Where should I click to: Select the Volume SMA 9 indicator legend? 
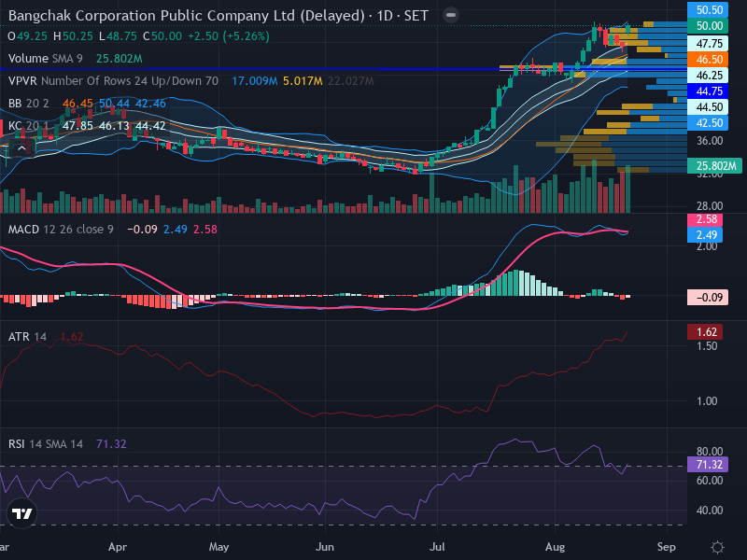point(45,59)
